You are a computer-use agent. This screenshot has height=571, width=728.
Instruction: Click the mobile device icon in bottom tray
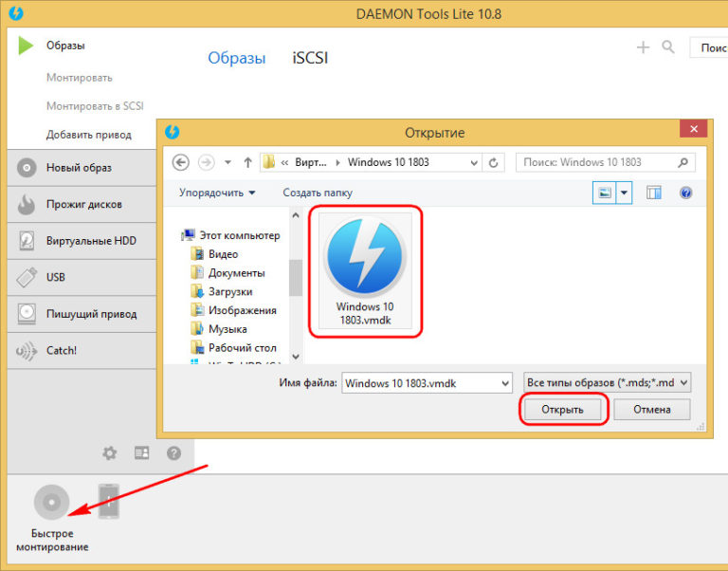point(110,501)
